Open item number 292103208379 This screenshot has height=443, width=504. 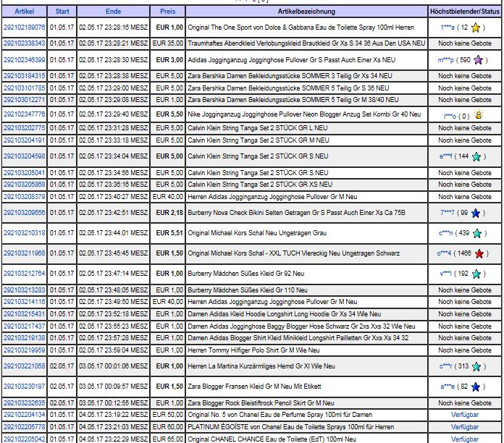coord(25,197)
